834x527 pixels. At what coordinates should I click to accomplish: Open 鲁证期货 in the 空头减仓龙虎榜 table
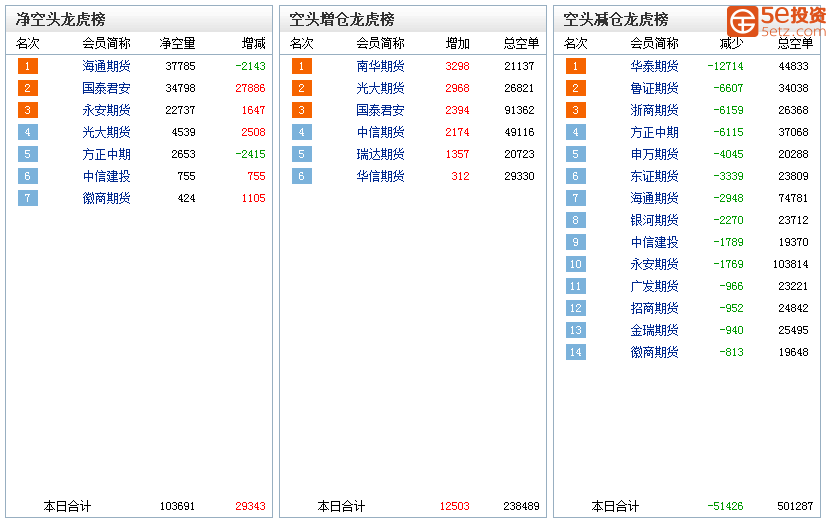pos(654,88)
